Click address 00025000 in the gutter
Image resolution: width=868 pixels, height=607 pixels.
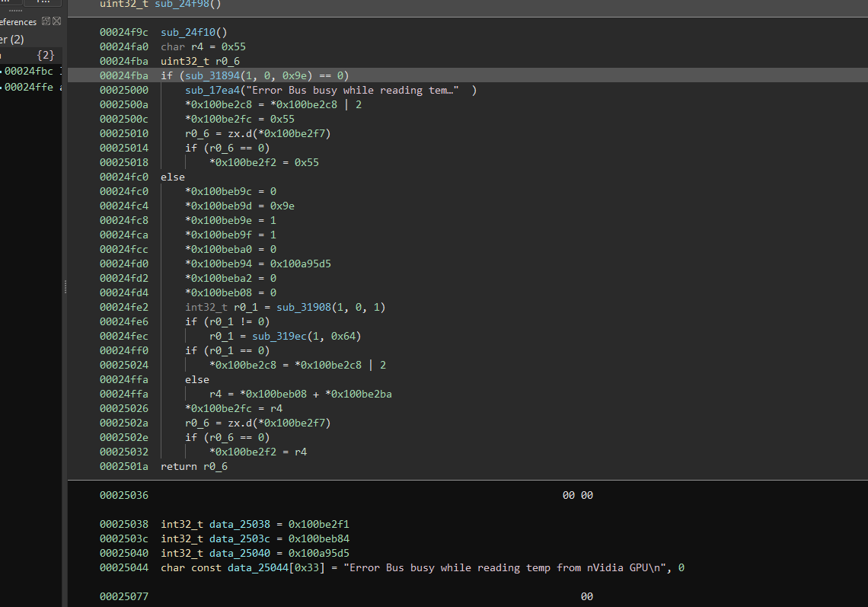click(124, 90)
